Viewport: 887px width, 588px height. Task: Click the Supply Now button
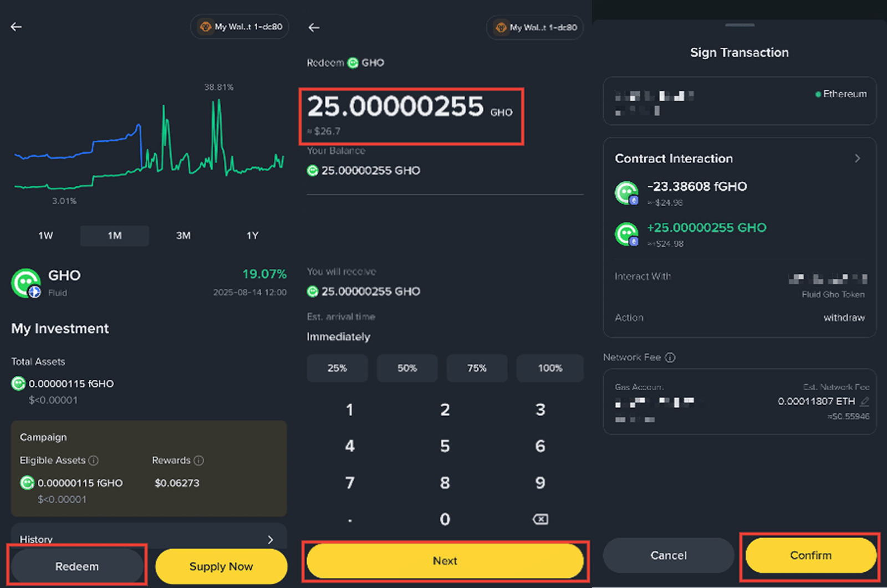coord(221,566)
